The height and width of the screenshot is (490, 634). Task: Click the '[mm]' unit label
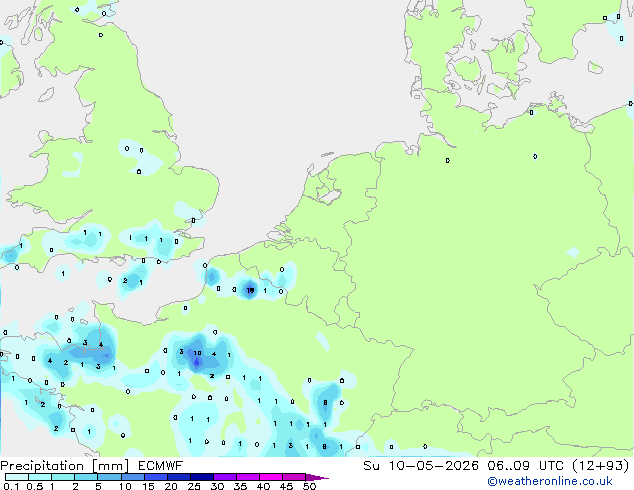coord(111,466)
